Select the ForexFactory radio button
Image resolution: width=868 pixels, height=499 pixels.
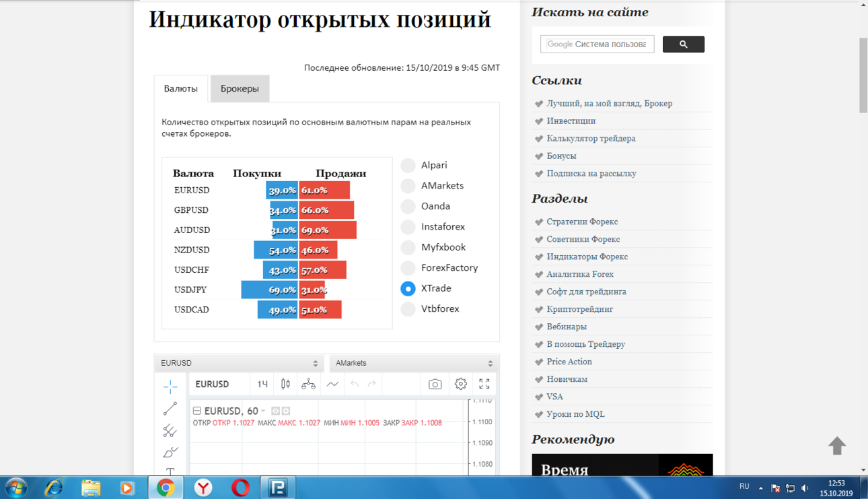click(x=408, y=268)
